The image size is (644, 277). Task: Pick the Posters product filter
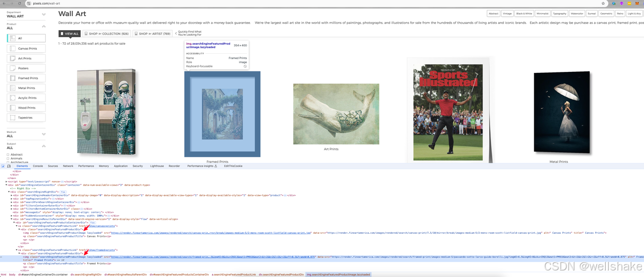26,68
